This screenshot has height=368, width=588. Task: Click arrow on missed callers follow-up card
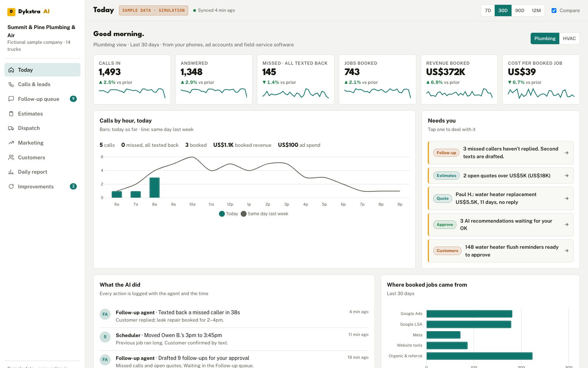[x=566, y=153]
